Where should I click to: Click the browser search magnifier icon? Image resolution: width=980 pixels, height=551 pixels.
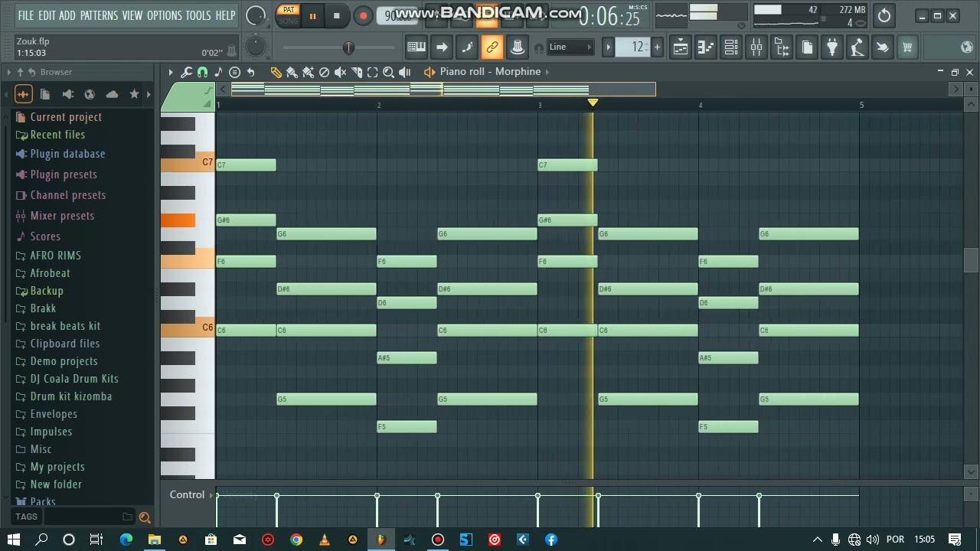145,517
